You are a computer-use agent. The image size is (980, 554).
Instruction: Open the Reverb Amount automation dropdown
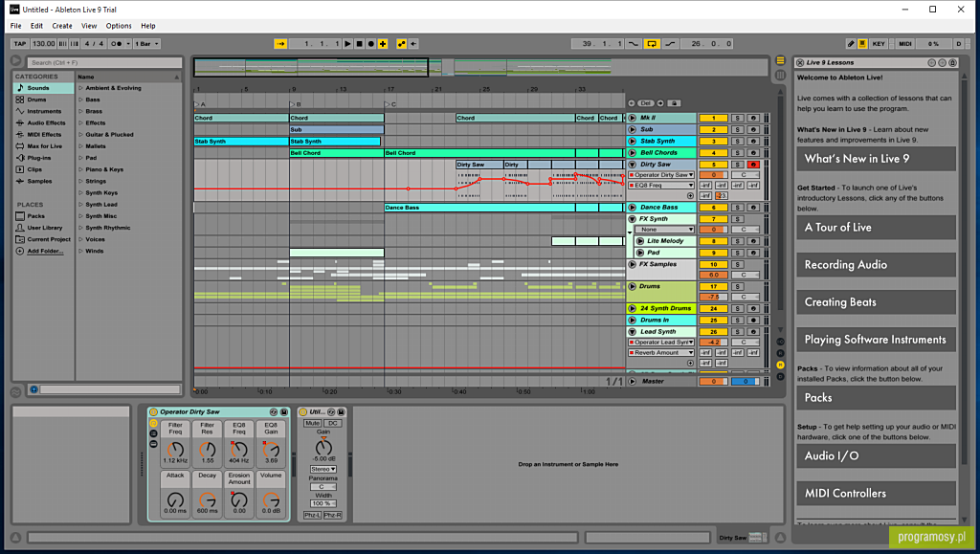point(662,353)
